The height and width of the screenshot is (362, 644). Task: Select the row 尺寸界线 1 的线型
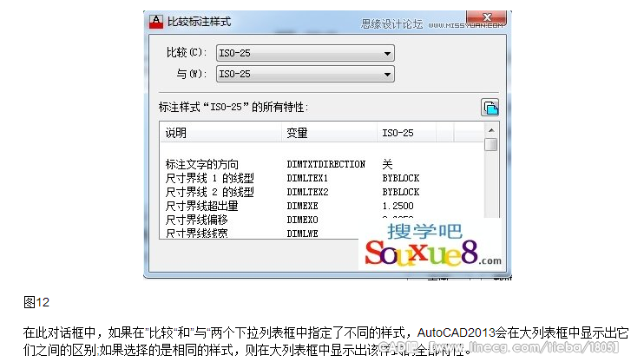pyautogui.click(x=322, y=178)
